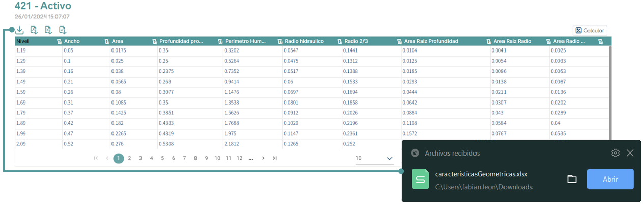Select page 1 in pagination
This screenshot has width=644, height=204.
(118, 158)
